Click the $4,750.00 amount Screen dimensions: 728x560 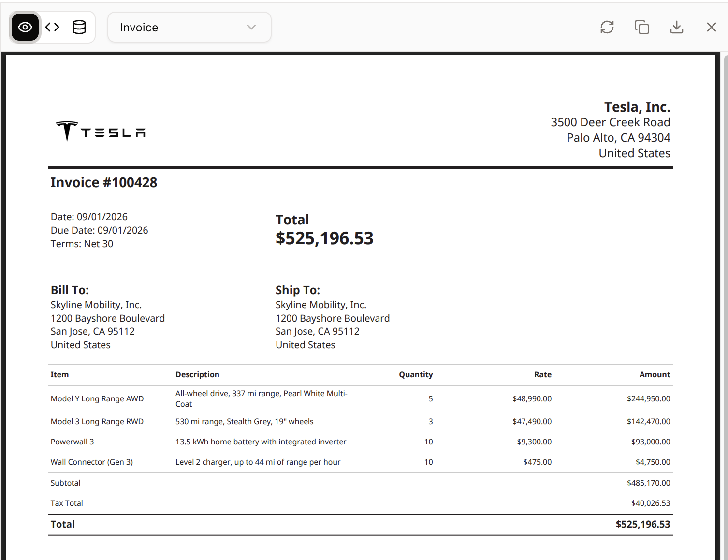(x=653, y=462)
